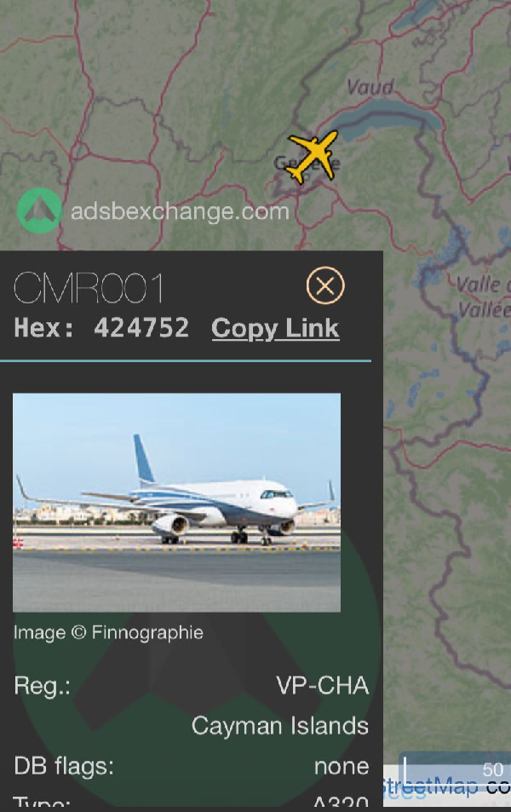The image size is (511, 812).
Task: Click the Vaud label on the map
Action: point(370,87)
